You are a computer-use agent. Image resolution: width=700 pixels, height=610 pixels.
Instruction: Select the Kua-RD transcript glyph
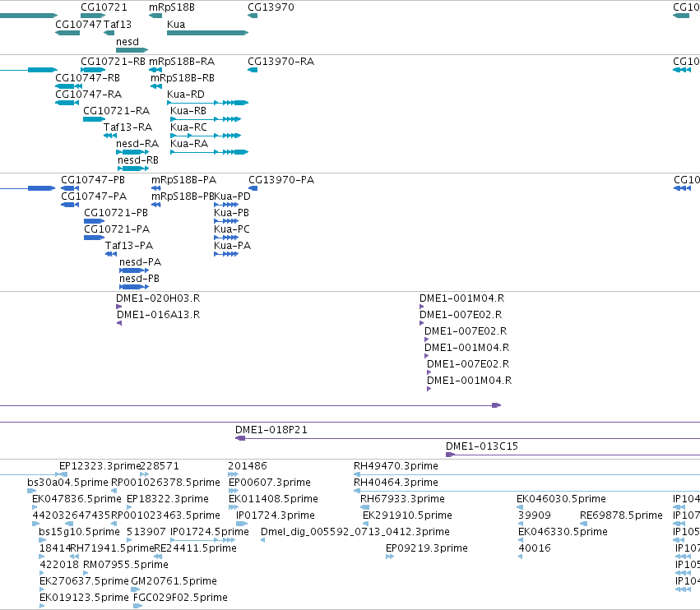pos(207,103)
